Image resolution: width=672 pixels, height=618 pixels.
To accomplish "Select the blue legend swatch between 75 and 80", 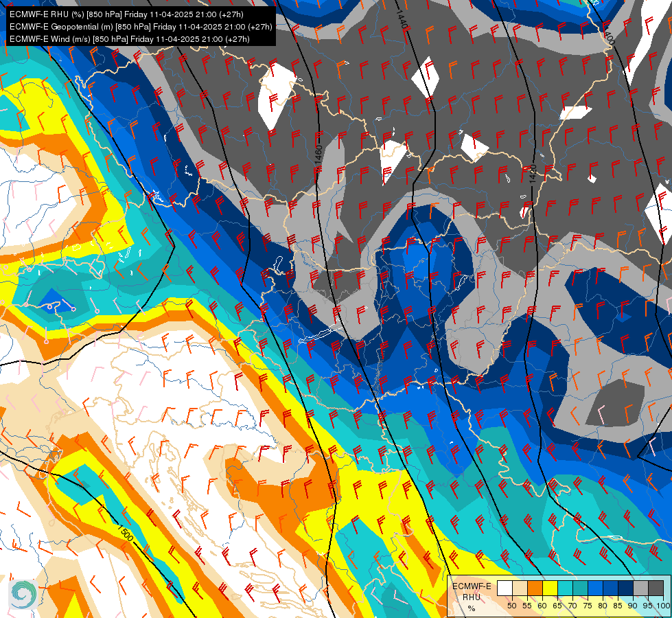I will (596, 588).
